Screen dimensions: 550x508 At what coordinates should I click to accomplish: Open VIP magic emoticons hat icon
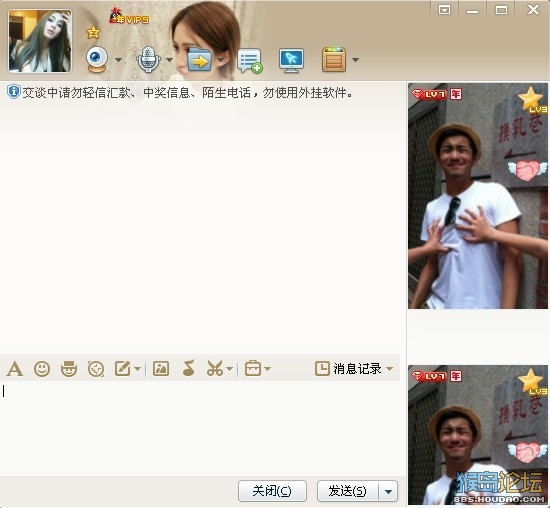tap(69, 369)
